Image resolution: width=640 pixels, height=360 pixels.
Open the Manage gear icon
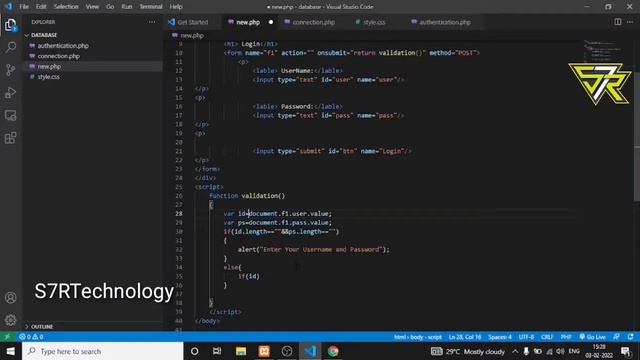[x=11, y=320]
